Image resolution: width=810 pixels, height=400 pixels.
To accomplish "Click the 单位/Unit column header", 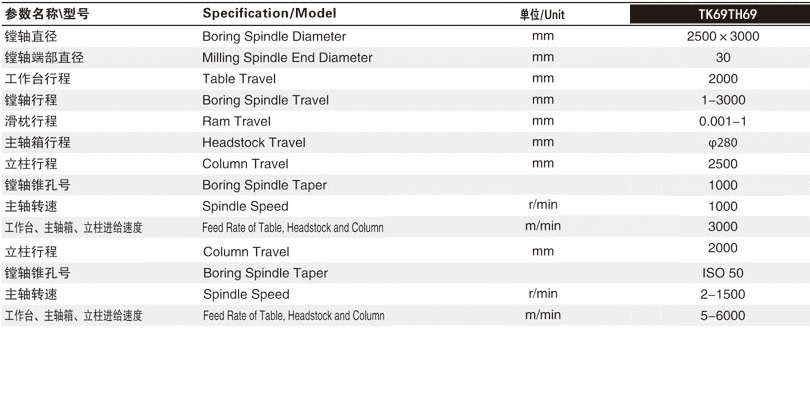I will tap(543, 15).
